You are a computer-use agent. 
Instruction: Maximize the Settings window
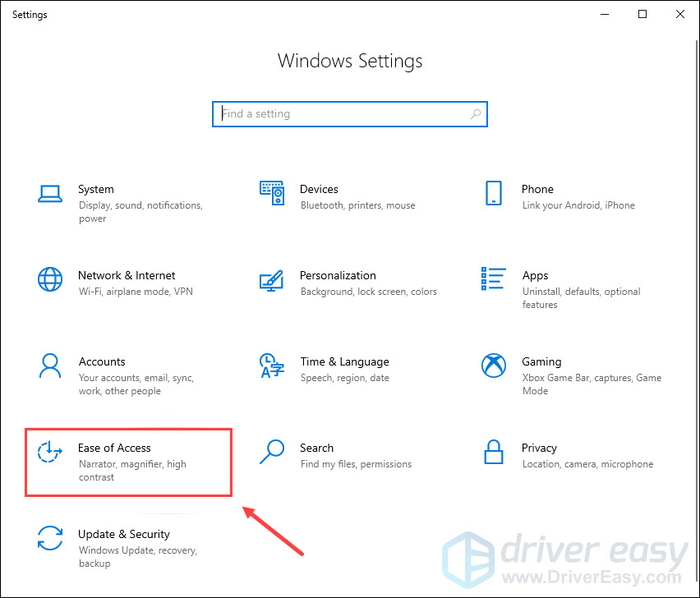[642, 14]
